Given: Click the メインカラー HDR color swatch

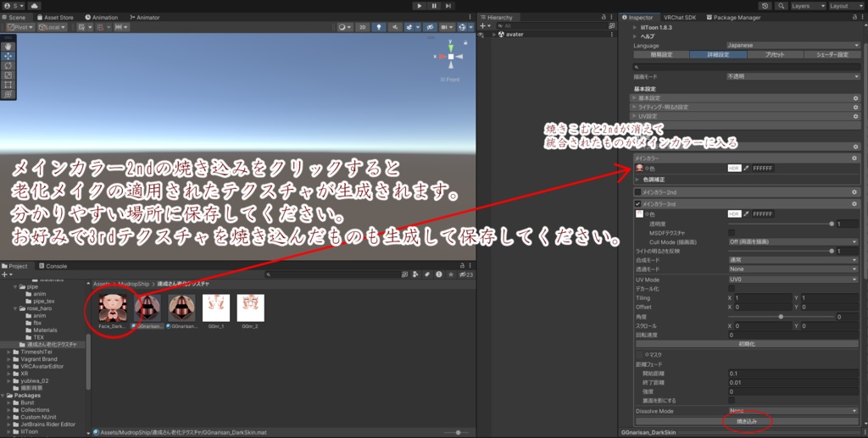Looking at the screenshot, I should tap(734, 168).
